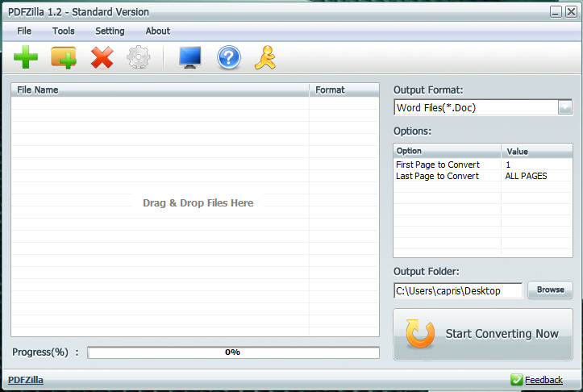Select the Last Page to Convert row
The width and height of the screenshot is (583, 392).
tap(483, 176)
